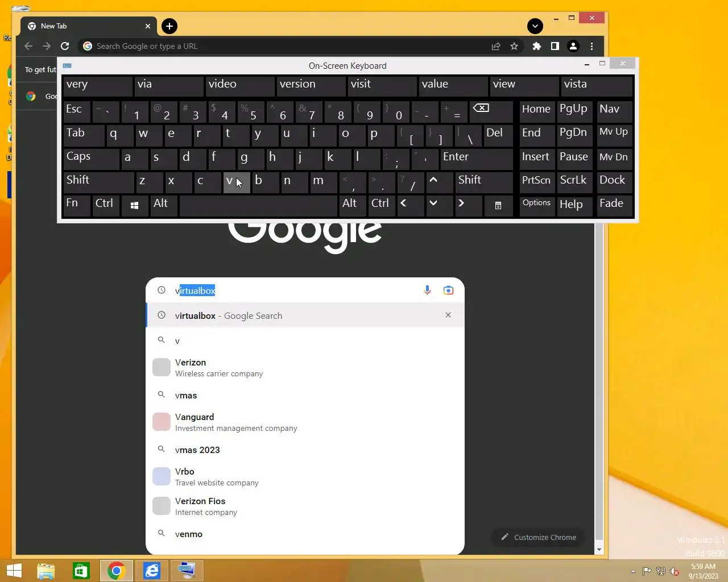Tap the Enter key on on-screen keyboard
The width and height of the screenshot is (728, 582).
[477, 158]
